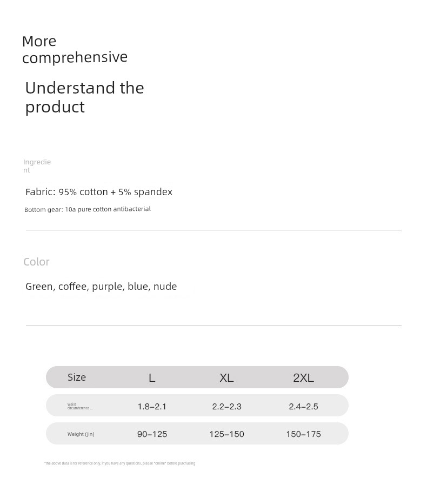The image size is (427, 504).
Task: Click weight range 90–125 for L
Action: coord(152,434)
